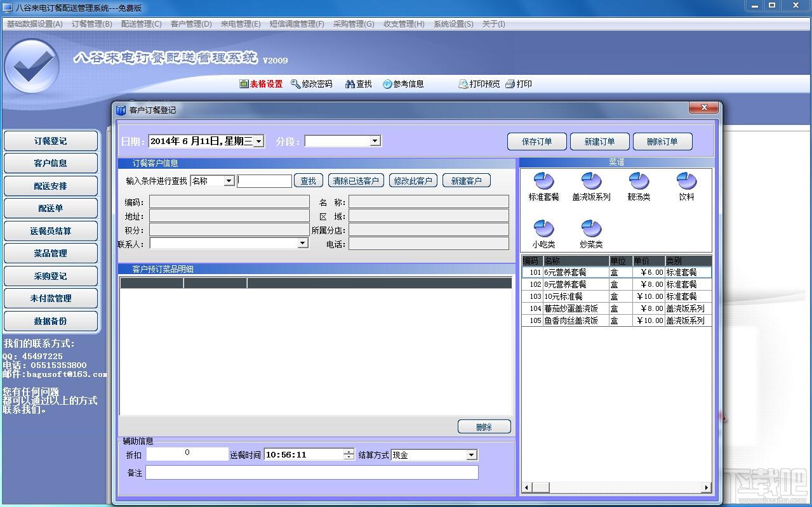The height and width of the screenshot is (507, 812).
Task: Click the 新建订单 button
Action: (599, 142)
